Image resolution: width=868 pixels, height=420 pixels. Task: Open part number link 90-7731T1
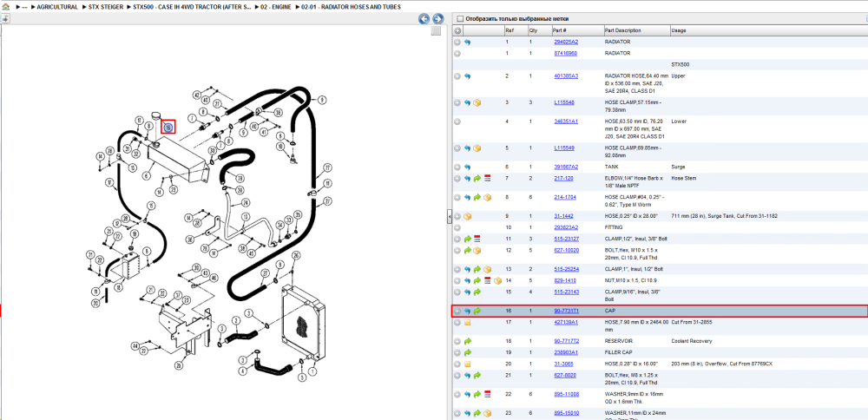[566, 311]
